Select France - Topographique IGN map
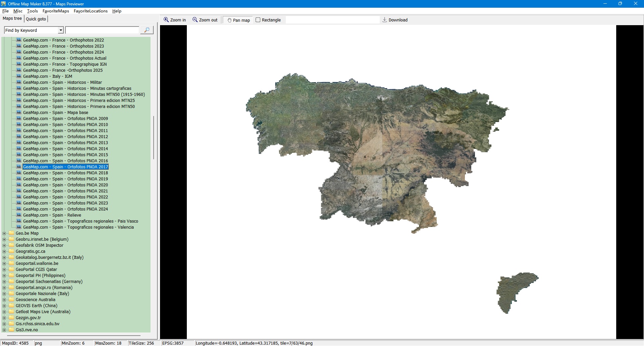644x346 pixels. (x=65, y=64)
